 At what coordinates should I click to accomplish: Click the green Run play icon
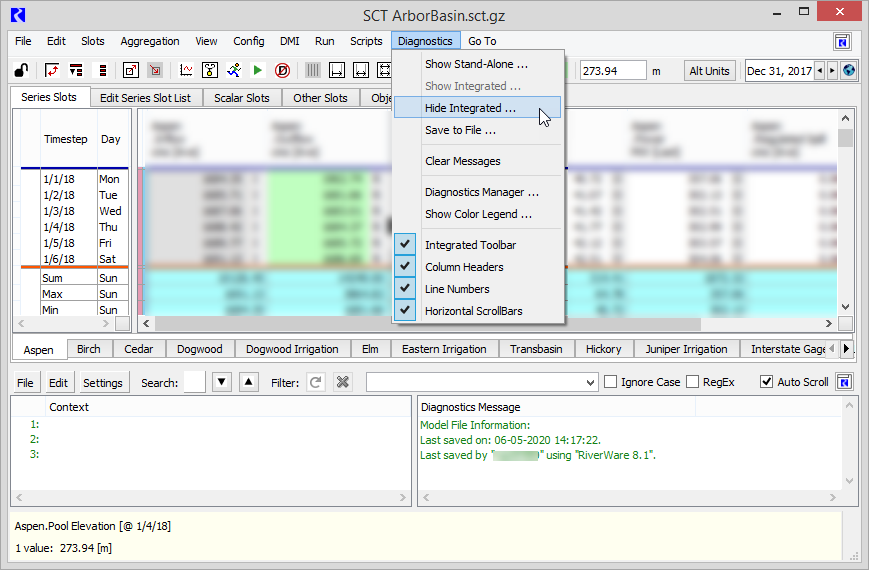[257, 71]
